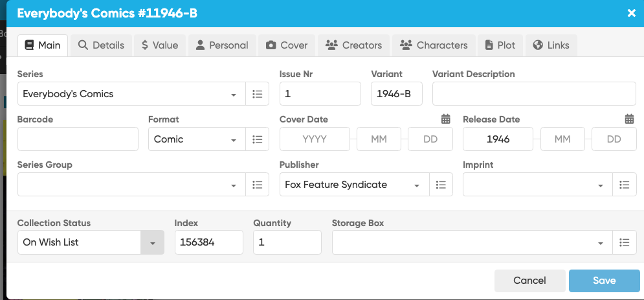Open the Release Date calendar picker

[629, 119]
